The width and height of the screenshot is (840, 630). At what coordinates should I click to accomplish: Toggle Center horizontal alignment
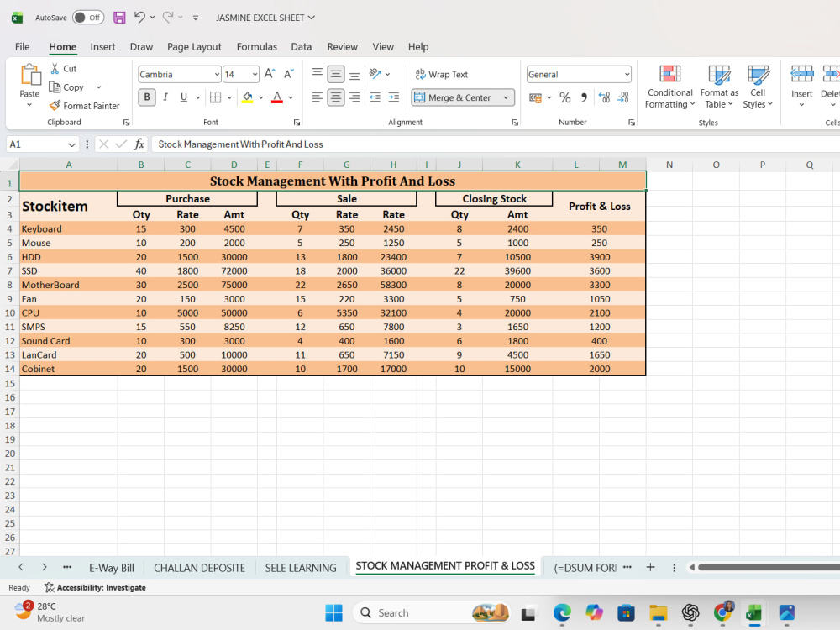[336, 97]
